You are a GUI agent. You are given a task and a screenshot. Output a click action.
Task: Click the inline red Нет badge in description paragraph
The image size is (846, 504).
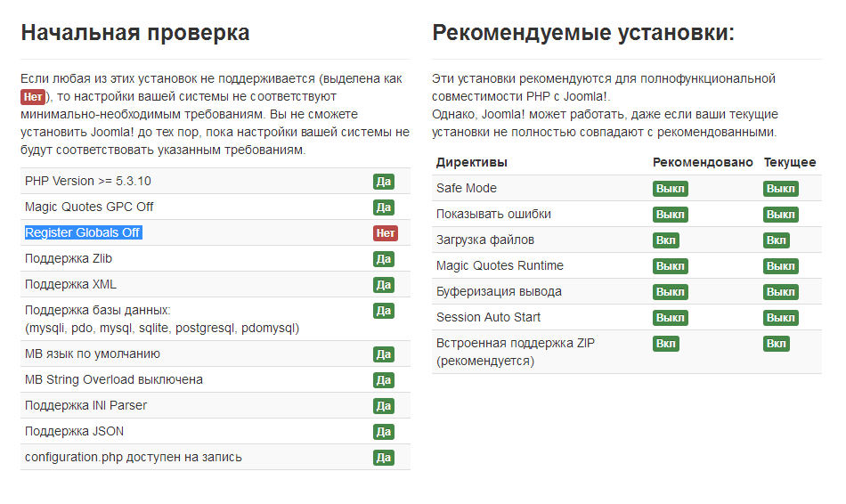coord(33,96)
